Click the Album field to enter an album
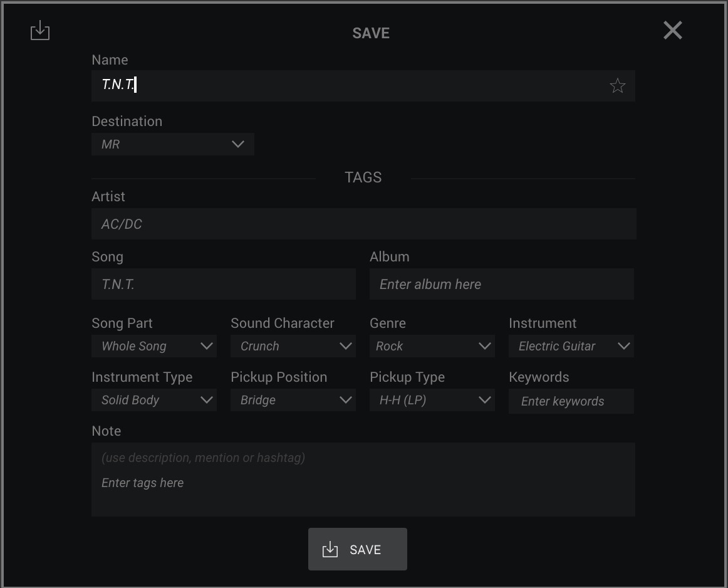Viewport: 728px width, 588px height. coord(501,284)
